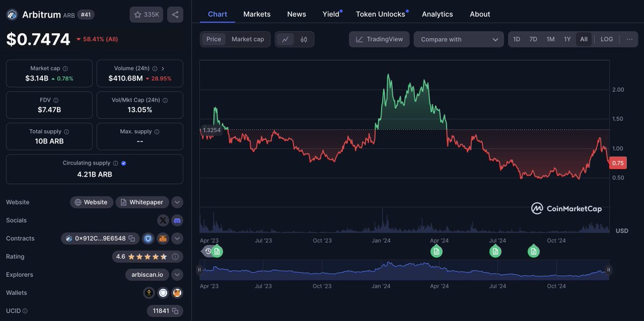Click the Total supply info icon

[67, 131]
